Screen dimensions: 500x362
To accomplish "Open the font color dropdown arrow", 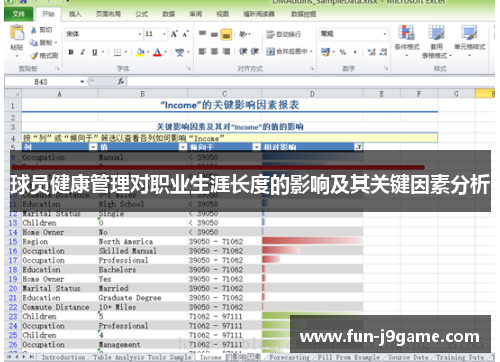I will (165, 52).
